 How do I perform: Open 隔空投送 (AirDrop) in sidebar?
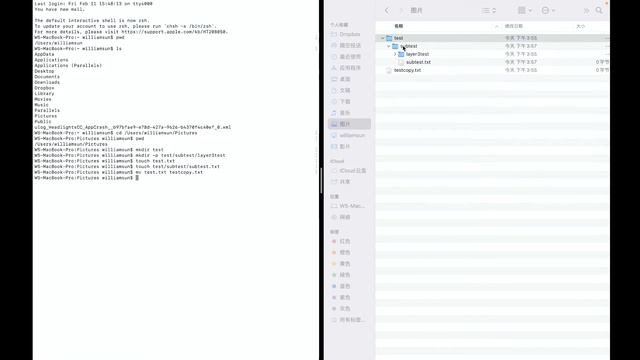[x=349, y=45]
